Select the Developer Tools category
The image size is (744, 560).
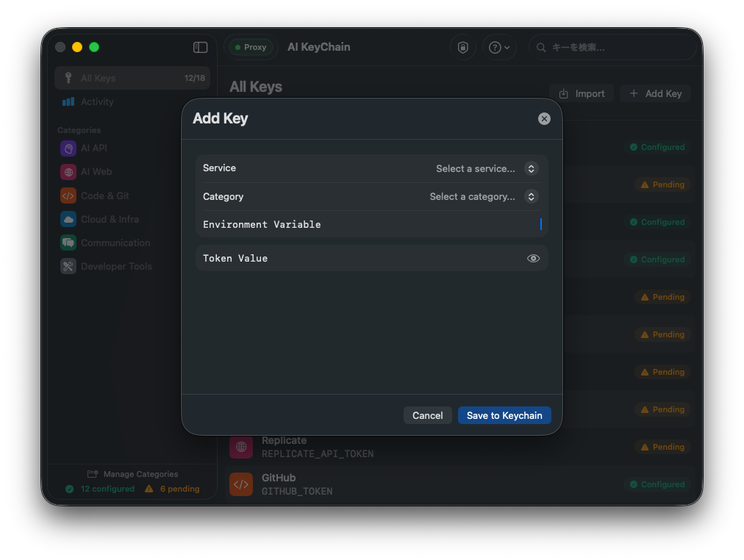point(132,267)
